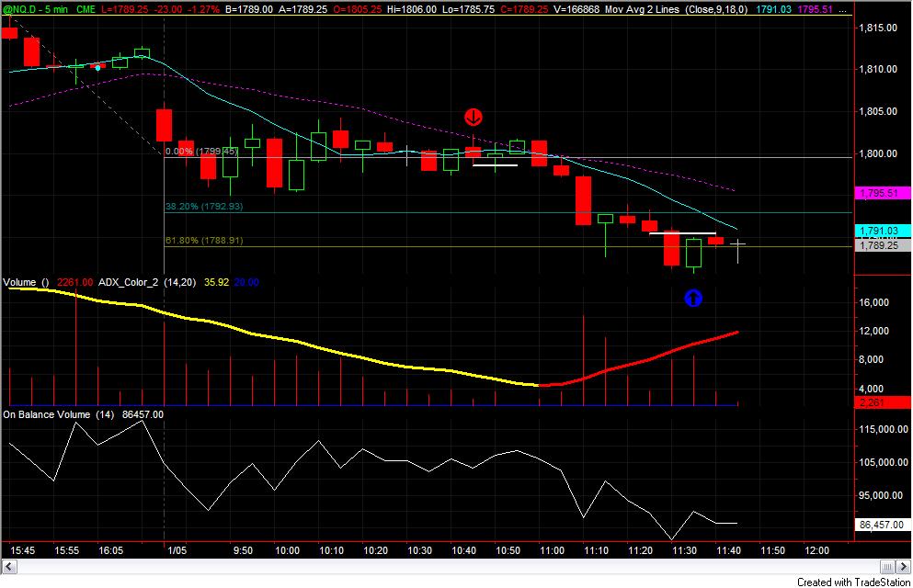Viewport: 913px width, 588px height.
Task: Click the 1/05 date marker on time axis
Action: tap(178, 549)
